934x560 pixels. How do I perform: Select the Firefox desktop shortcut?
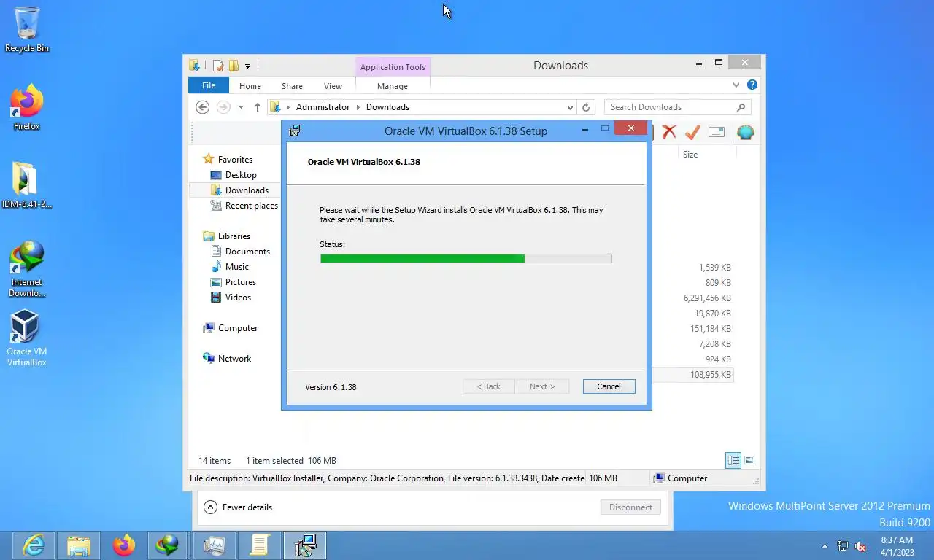click(x=27, y=108)
